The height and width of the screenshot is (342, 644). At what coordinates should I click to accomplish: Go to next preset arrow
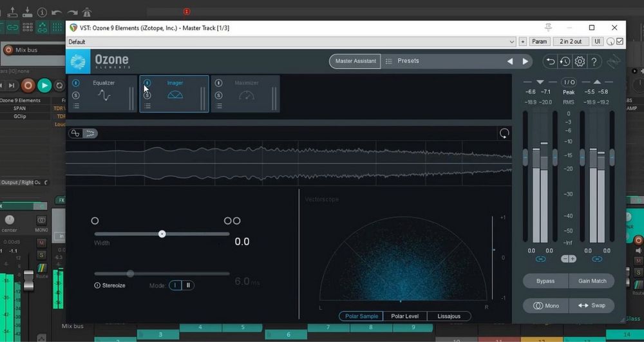pos(526,61)
